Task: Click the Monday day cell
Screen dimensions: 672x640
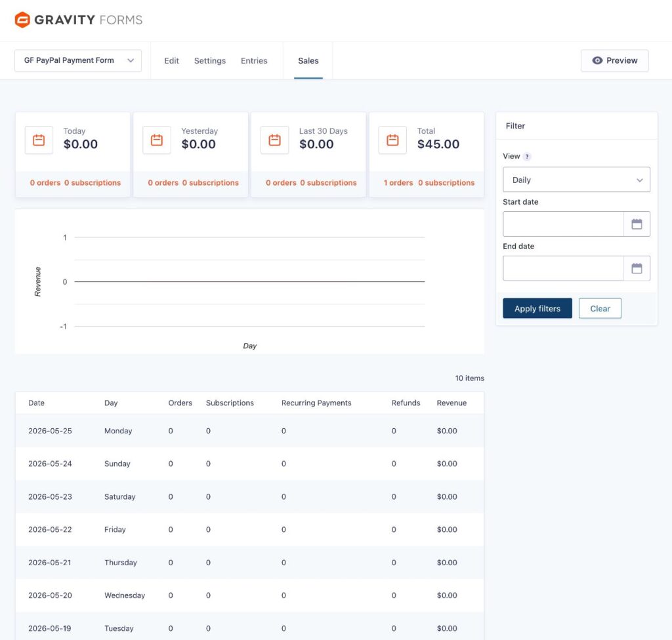Action: pos(118,431)
